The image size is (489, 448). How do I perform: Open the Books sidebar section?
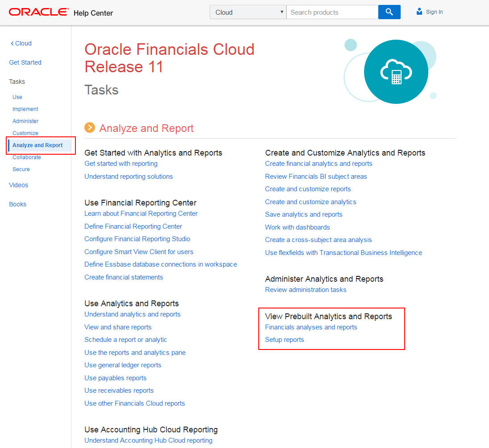pyautogui.click(x=17, y=204)
